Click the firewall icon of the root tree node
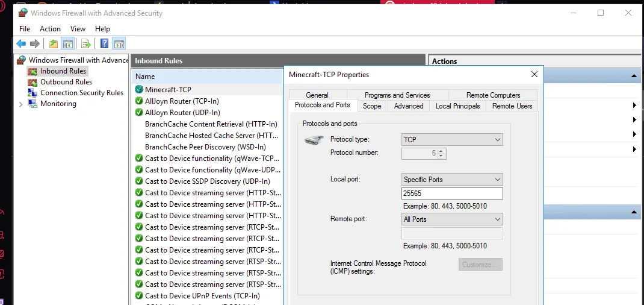The height and width of the screenshot is (305, 644). (21, 60)
